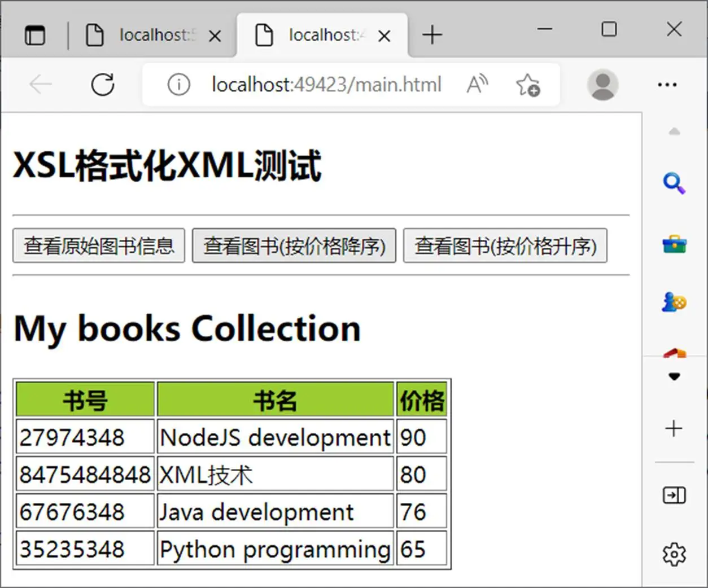Expand sidebar list with down arrow
Screen dimensions: 708x588
[x=674, y=376]
